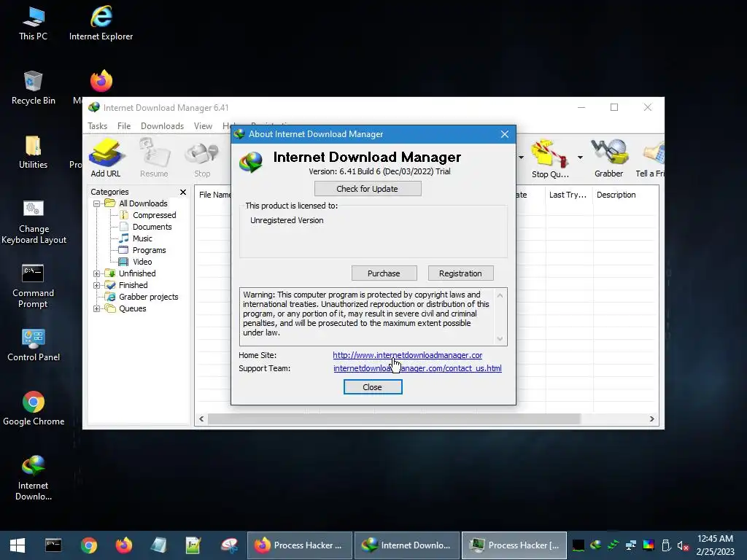The image size is (747, 560).
Task: Click the horizontal scrollbar left arrow
Action: (x=201, y=419)
